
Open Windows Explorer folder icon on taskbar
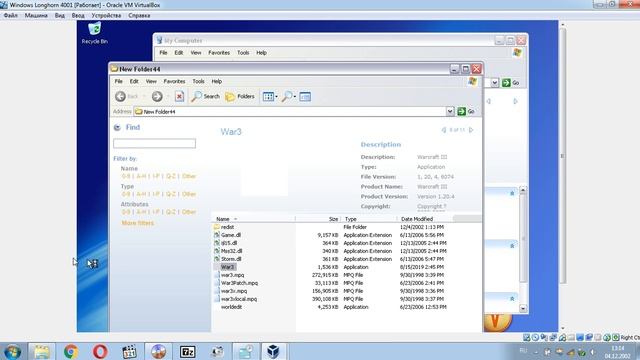pyautogui.click(x=42, y=351)
